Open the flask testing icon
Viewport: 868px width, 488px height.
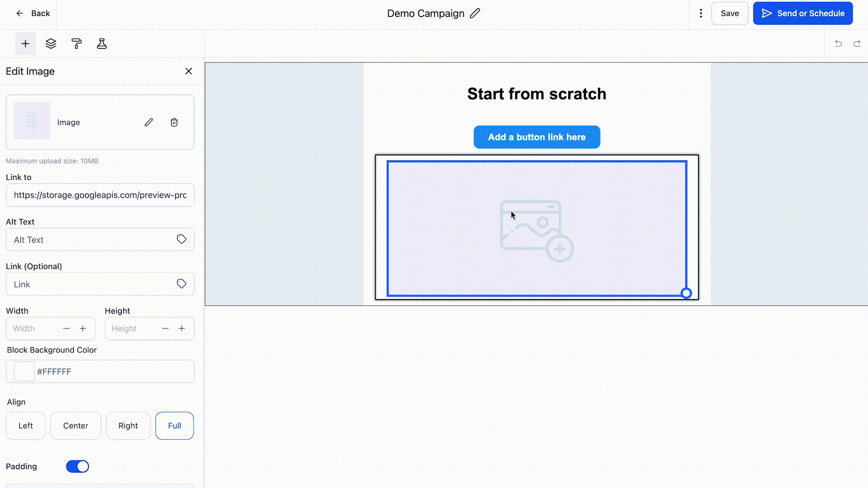point(102,44)
